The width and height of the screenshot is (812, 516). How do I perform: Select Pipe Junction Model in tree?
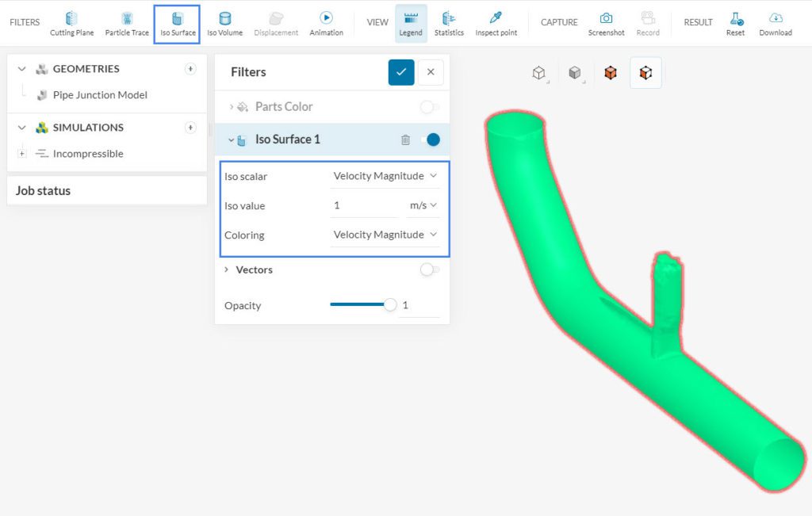100,95
